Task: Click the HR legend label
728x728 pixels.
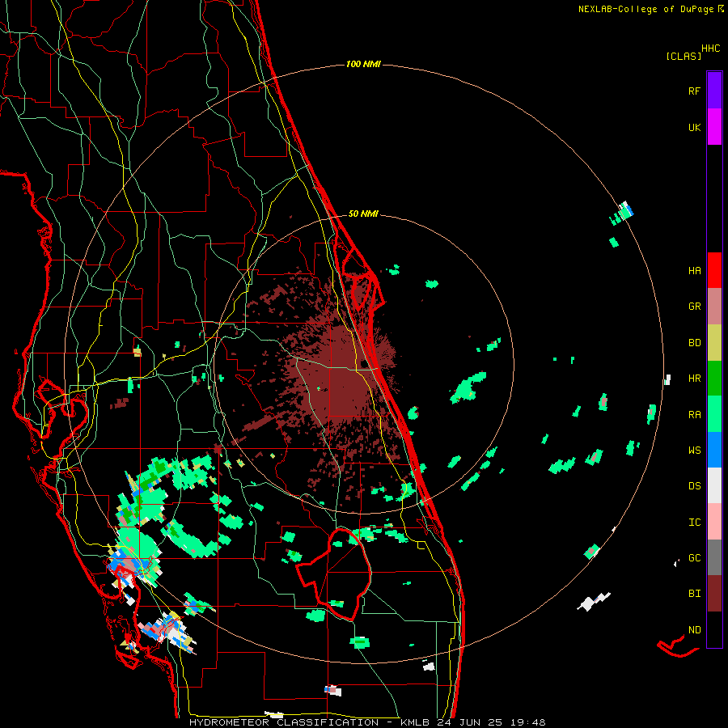Action: (x=694, y=379)
